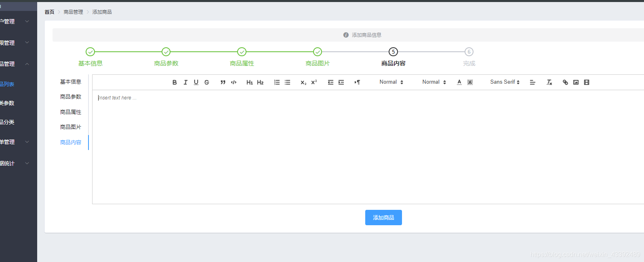The width and height of the screenshot is (644, 262).
Task: Insert a code block using the code icon
Action: (x=234, y=82)
